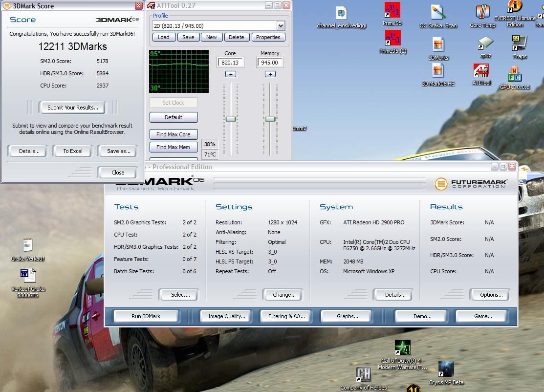Viewport: 544px width, 392px height.
Task: Click Game button in 3DMark06
Action: point(482,316)
